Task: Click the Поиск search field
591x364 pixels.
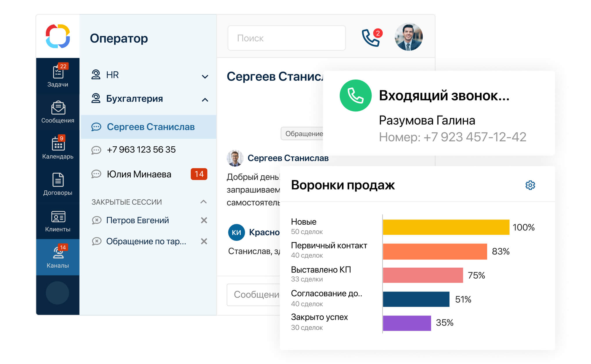Action: pos(287,38)
